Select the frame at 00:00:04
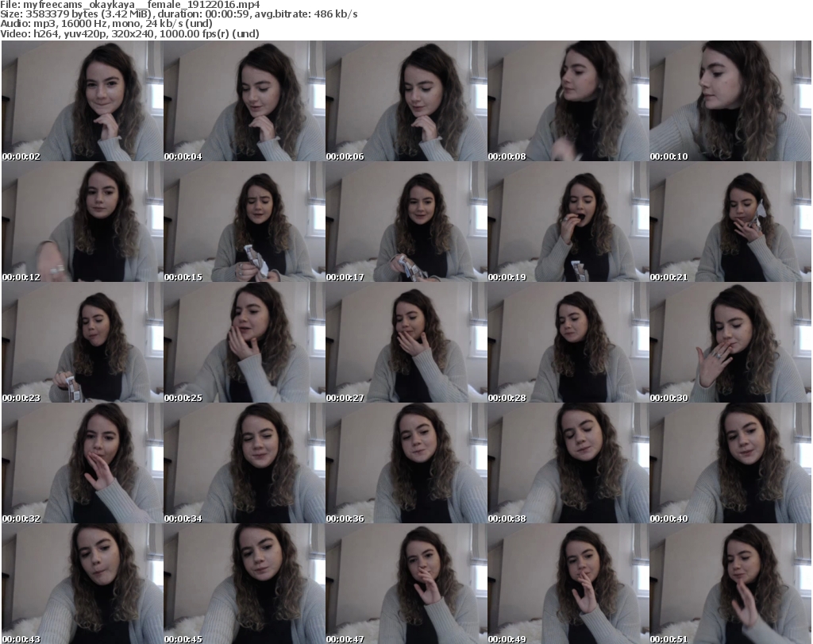The height and width of the screenshot is (644, 813). pyautogui.click(x=244, y=102)
